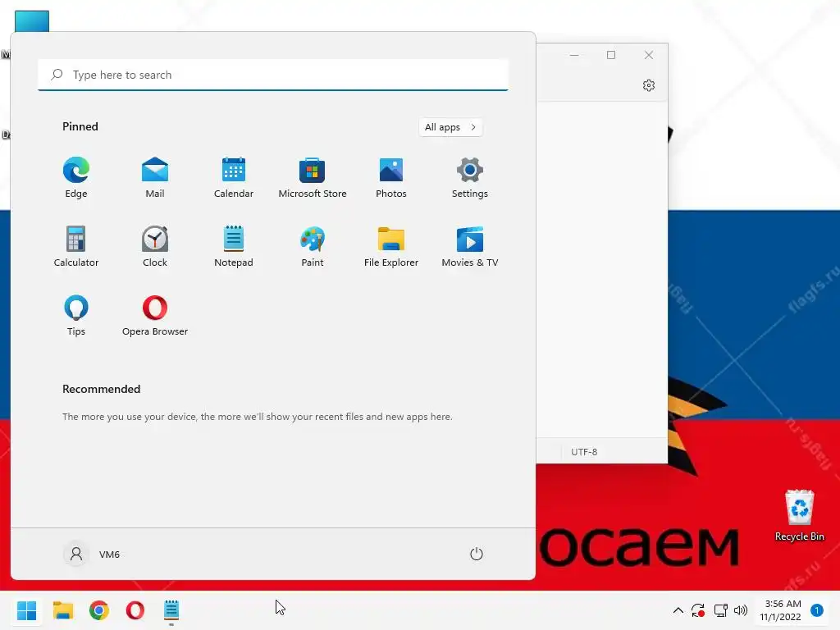Image resolution: width=840 pixels, height=630 pixels.
Task: Open the volume control in tray
Action: (741, 610)
